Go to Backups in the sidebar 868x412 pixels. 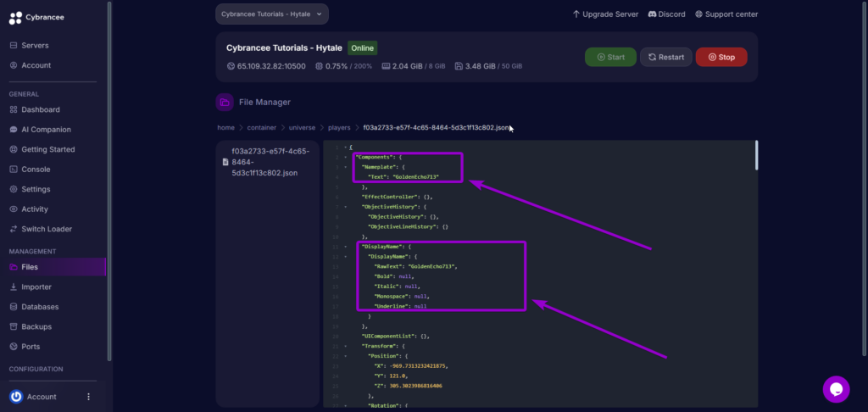36,326
